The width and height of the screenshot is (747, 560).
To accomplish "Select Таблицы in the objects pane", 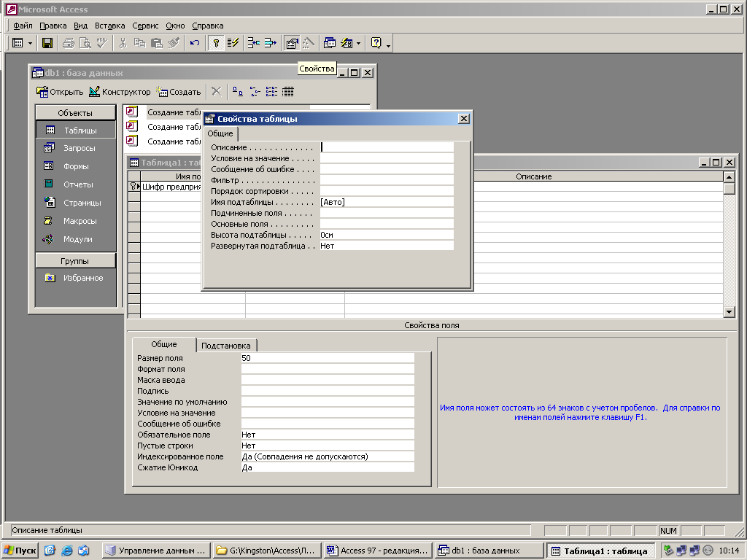I will pos(76,130).
